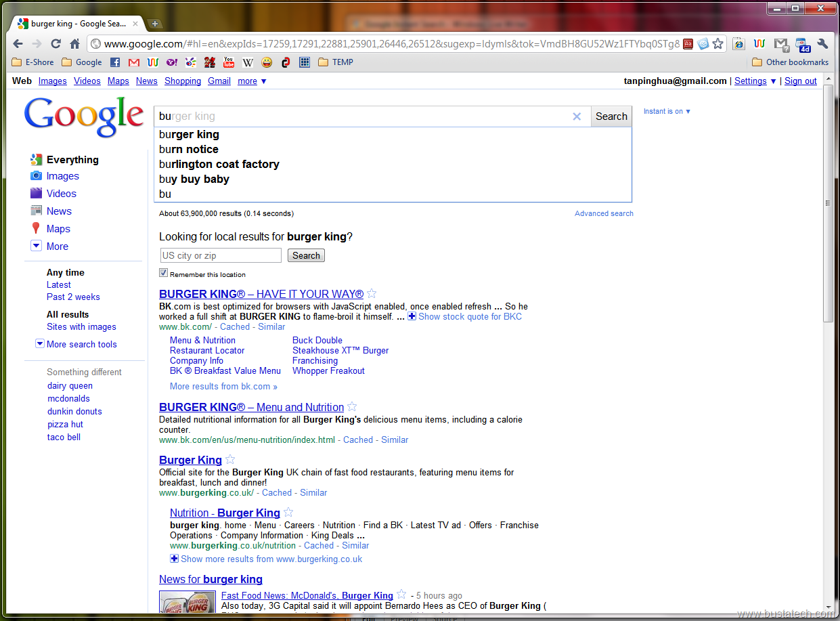Open the home page via the house icon
The image size is (840, 621).
[x=75, y=43]
